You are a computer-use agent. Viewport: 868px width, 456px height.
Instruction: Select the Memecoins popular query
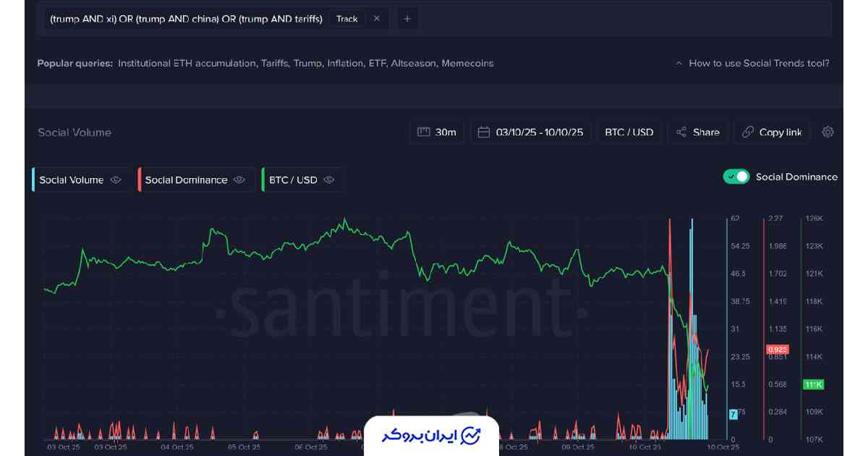coord(467,63)
